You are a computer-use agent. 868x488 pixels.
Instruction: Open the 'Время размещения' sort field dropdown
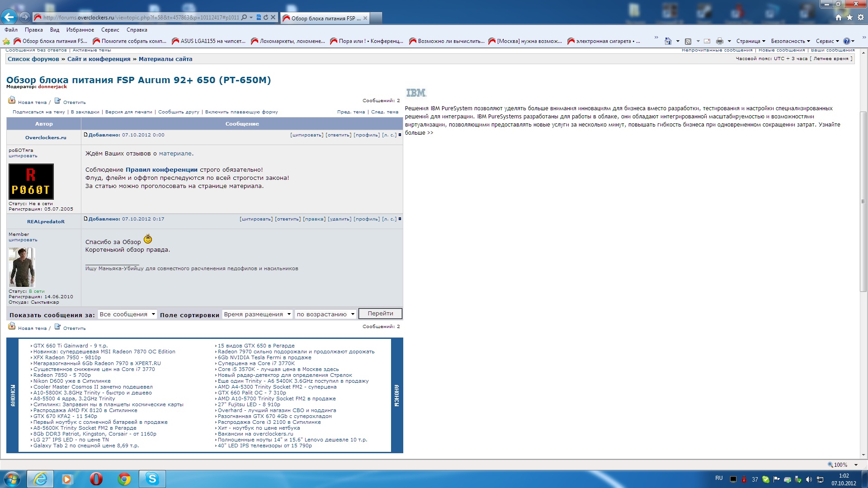(257, 314)
